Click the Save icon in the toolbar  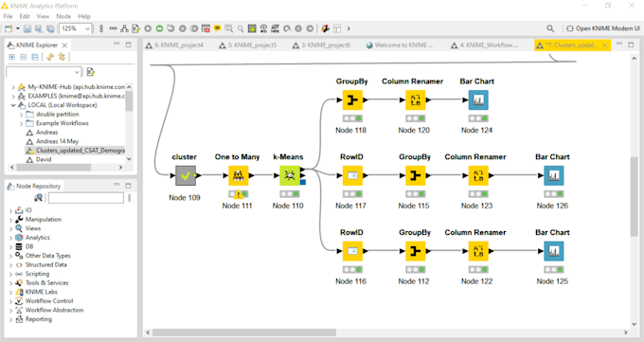(x=27, y=28)
